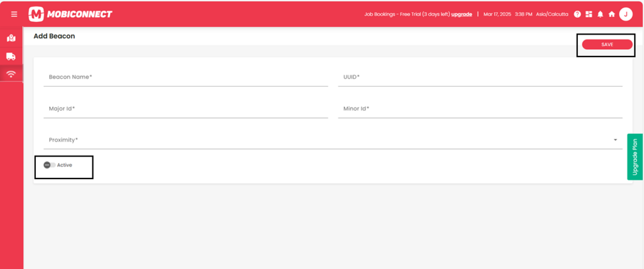The image size is (644, 269).
Task: Focus the Beacon Name field
Action: (x=186, y=77)
